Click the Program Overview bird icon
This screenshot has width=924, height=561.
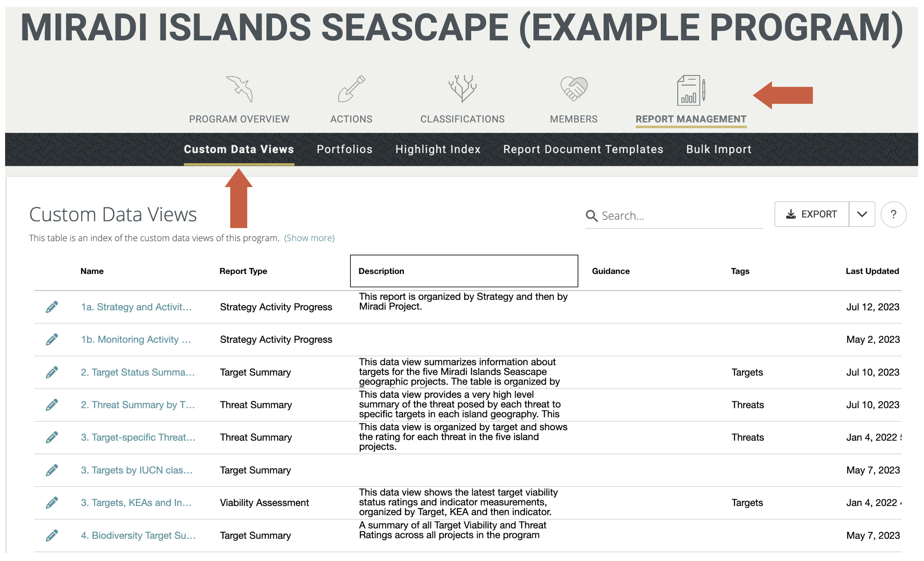[x=239, y=90]
